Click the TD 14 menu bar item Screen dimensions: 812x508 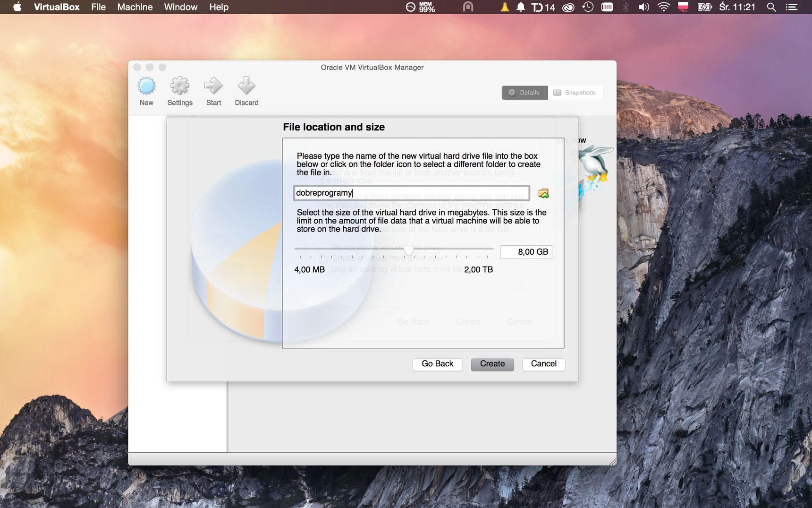point(543,7)
